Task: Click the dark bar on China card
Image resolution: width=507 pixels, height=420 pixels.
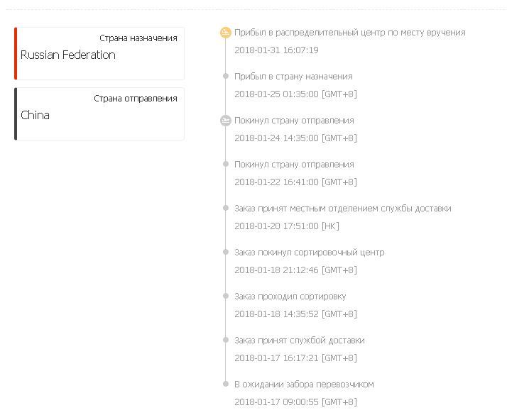Action: [16, 114]
